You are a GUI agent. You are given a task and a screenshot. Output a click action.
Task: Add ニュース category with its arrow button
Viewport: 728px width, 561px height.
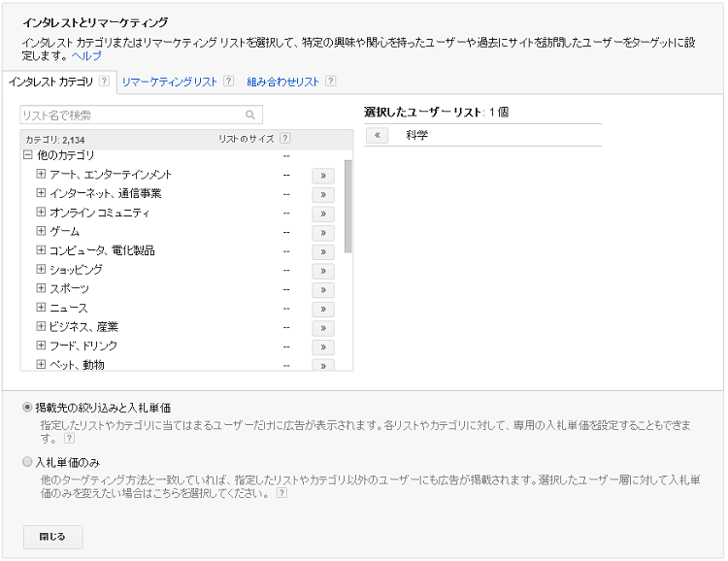tap(323, 309)
